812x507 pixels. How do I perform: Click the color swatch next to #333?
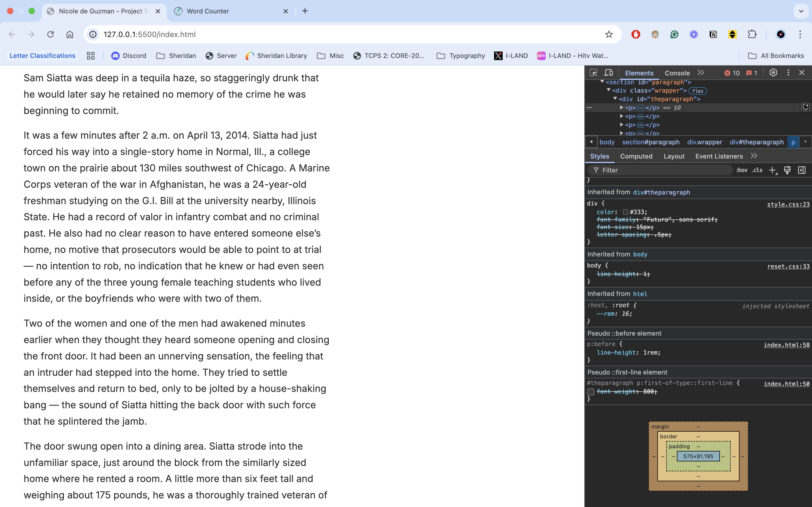625,212
